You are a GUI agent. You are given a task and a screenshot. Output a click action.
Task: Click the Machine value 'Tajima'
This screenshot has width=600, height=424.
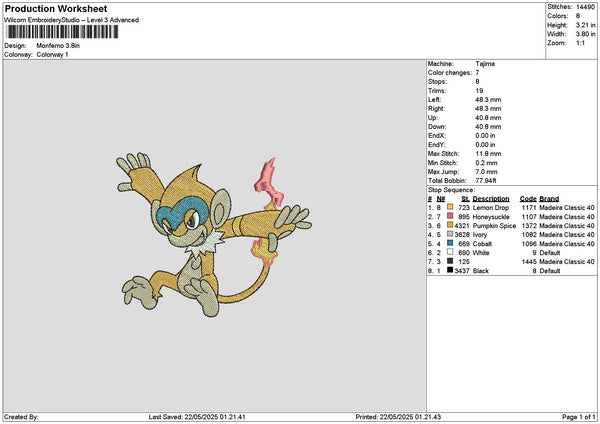pyautogui.click(x=485, y=64)
